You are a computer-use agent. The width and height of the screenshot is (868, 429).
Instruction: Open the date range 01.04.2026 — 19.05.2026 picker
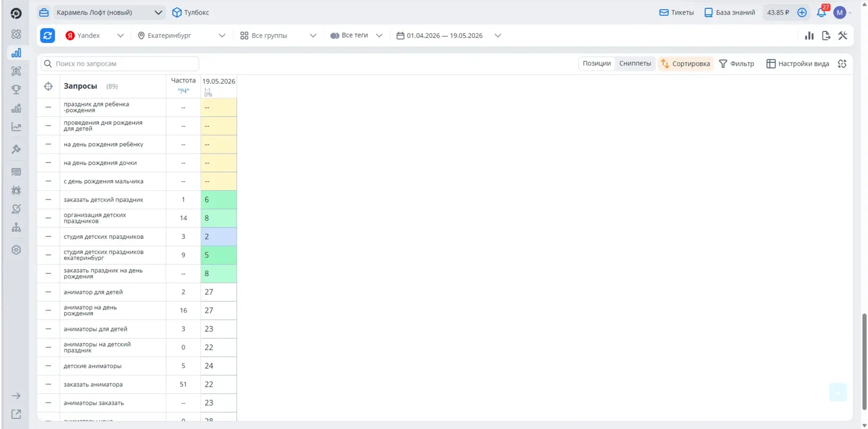tap(448, 36)
